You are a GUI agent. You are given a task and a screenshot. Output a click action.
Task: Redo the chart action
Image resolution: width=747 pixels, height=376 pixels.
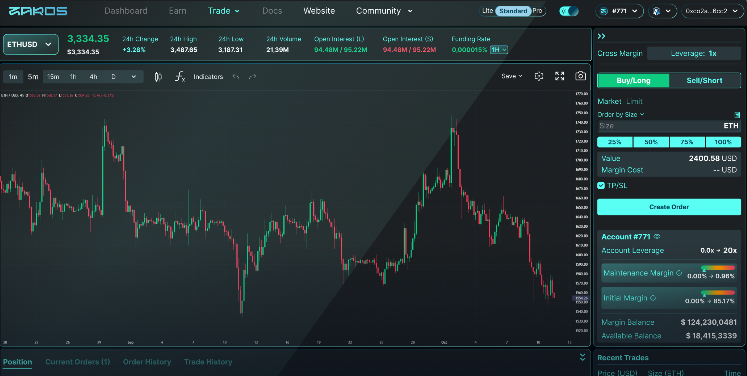[x=252, y=77]
